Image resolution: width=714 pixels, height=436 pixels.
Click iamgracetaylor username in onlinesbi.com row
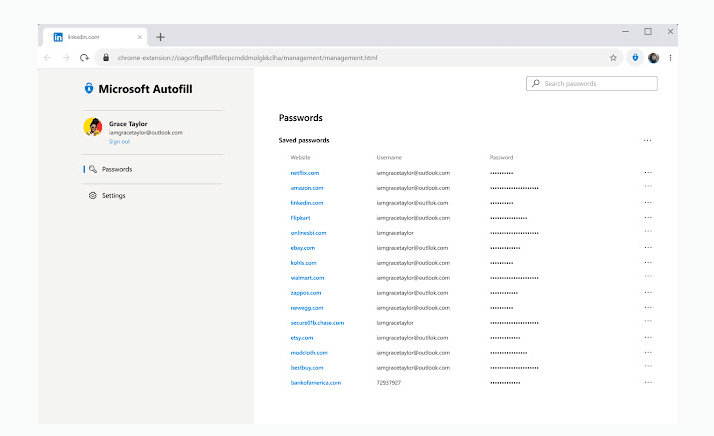(x=395, y=233)
